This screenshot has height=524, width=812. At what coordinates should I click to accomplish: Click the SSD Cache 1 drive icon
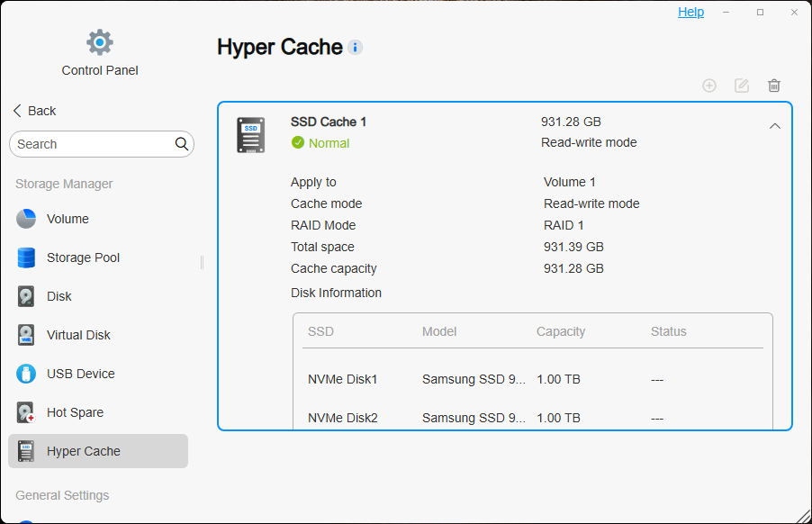point(251,135)
